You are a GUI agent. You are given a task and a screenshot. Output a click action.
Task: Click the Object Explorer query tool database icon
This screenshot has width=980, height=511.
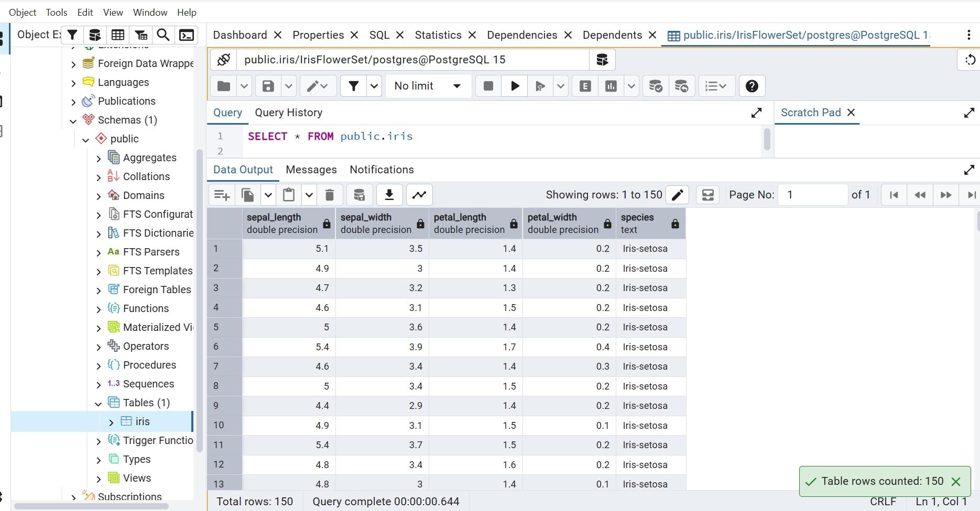[x=95, y=35]
